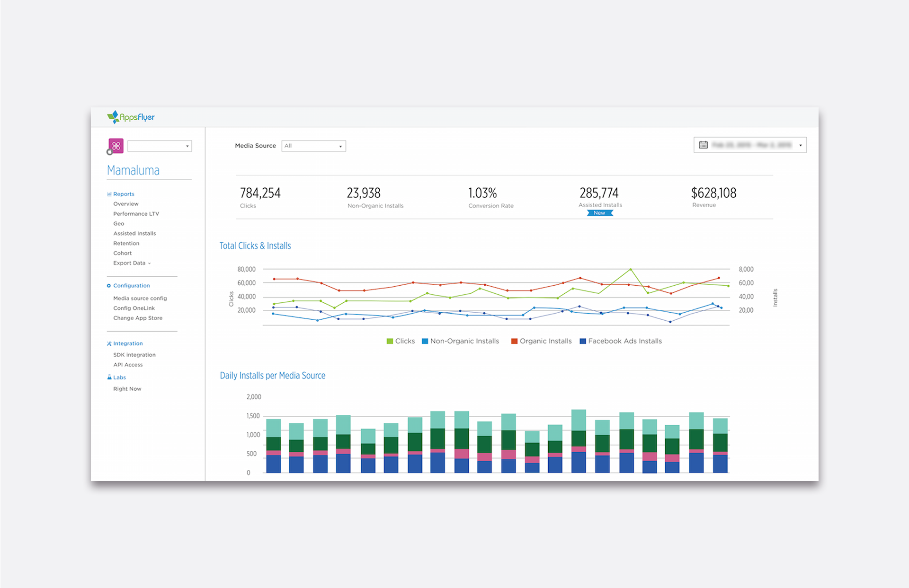Click the Labs flask icon
This screenshot has width=909, height=588.
tap(109, 377)
